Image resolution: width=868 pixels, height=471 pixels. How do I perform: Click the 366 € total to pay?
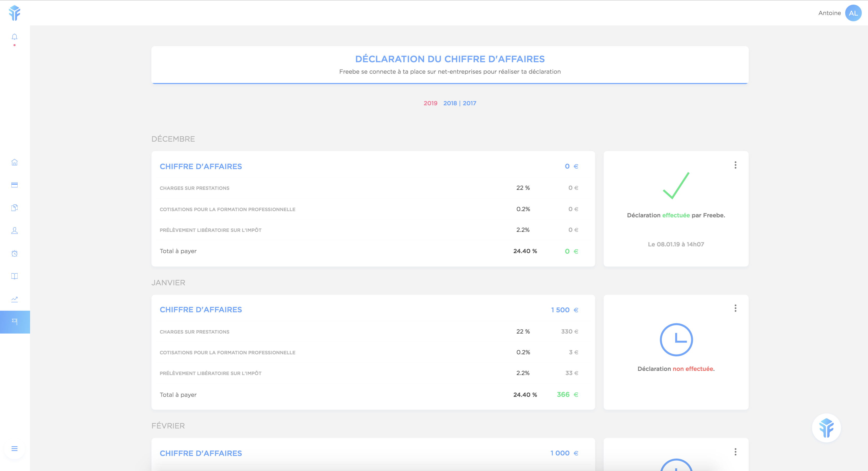tap(568, 394)
